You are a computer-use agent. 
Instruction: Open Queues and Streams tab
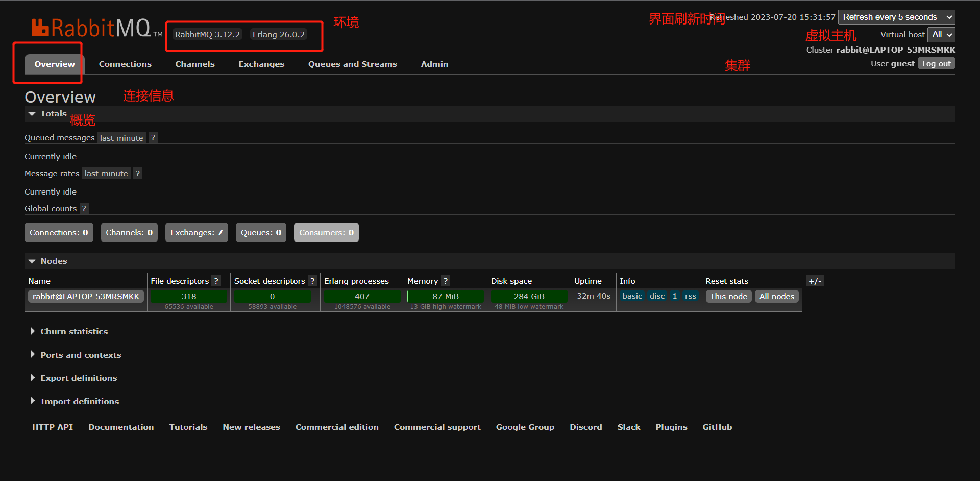(x=353, y=64)
